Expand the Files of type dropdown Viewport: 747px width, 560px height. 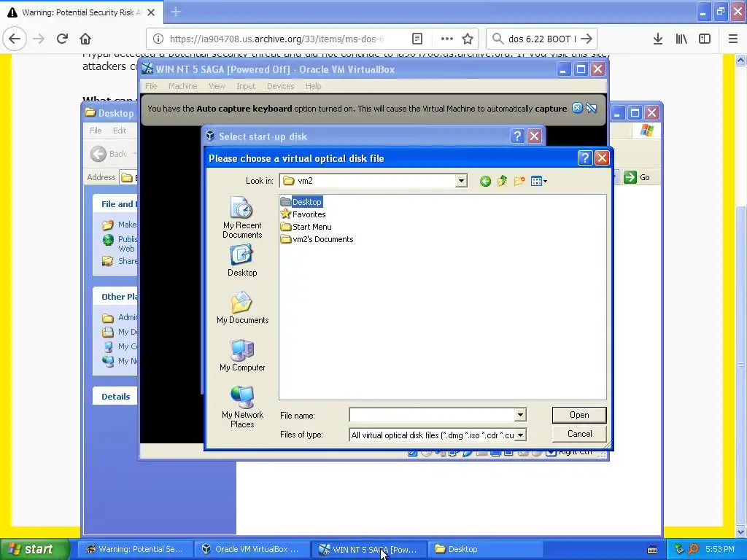coord(520,435)
